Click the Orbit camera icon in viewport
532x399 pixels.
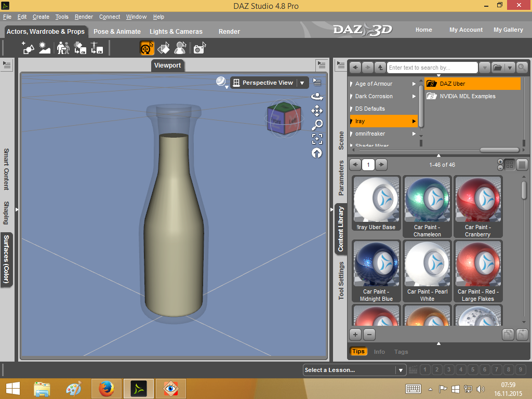pyautogui.click(x=317, y=97)
